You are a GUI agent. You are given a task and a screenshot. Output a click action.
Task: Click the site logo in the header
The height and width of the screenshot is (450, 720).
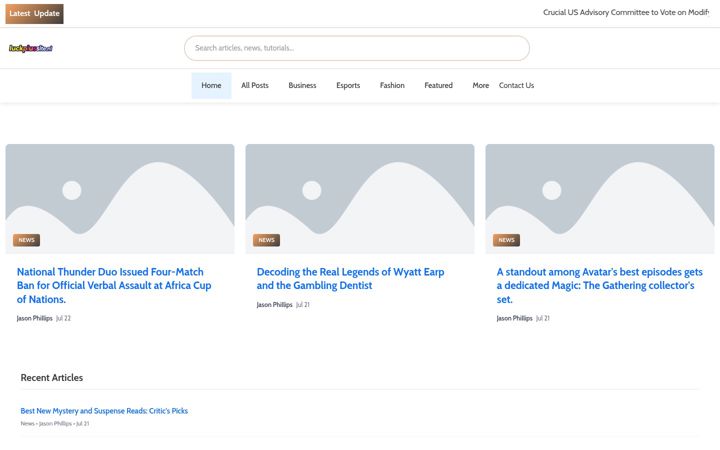(x=31, y=48)
